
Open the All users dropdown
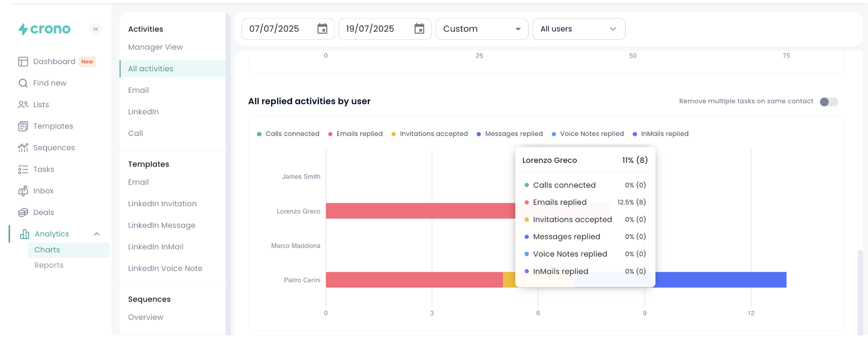click(579, 29)
